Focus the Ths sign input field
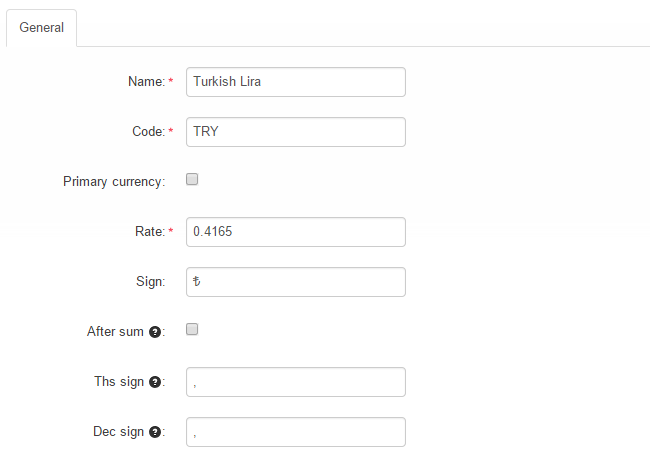This screenshot has height=455, width=650. (295, 382)
